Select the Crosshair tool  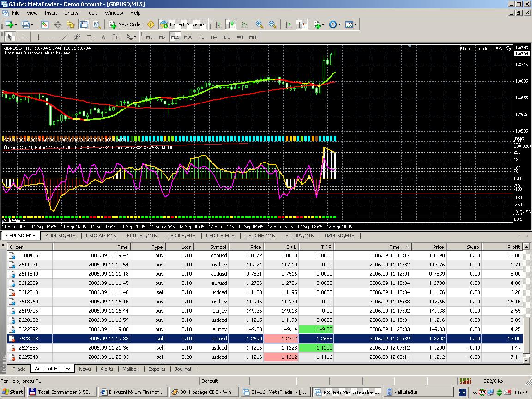[23, 37]
